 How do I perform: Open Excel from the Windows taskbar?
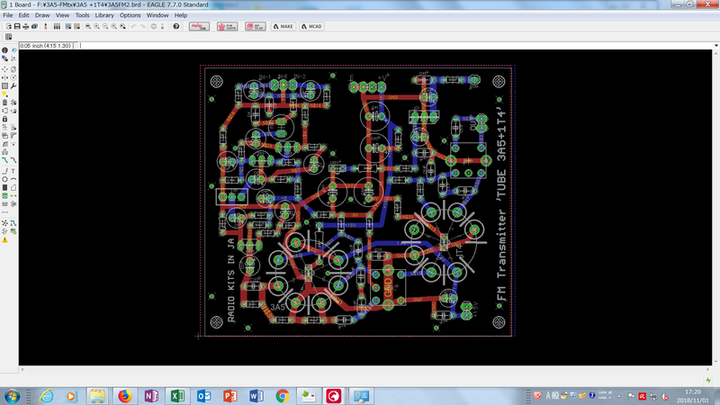(177, 395)
